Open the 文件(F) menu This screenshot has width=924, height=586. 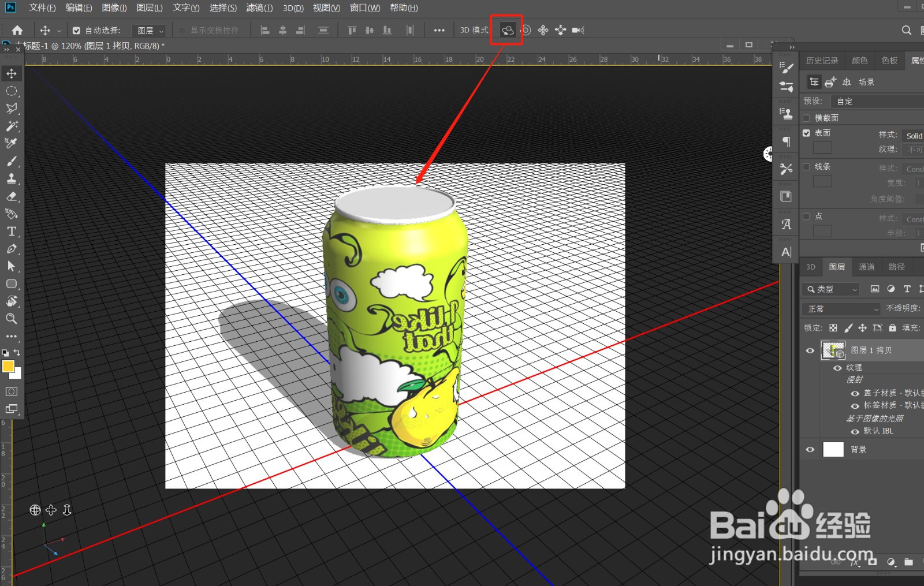click(x=42, y=8)
